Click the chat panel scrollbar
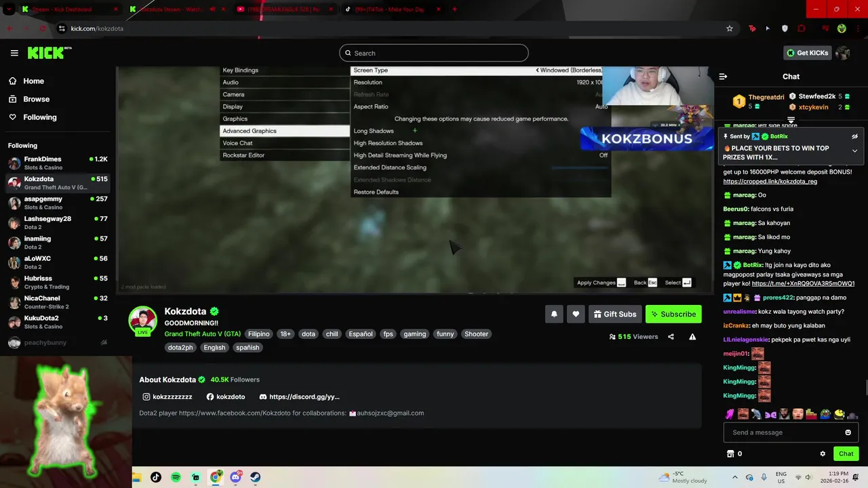 pyautogui.click(x=865, y=388)
